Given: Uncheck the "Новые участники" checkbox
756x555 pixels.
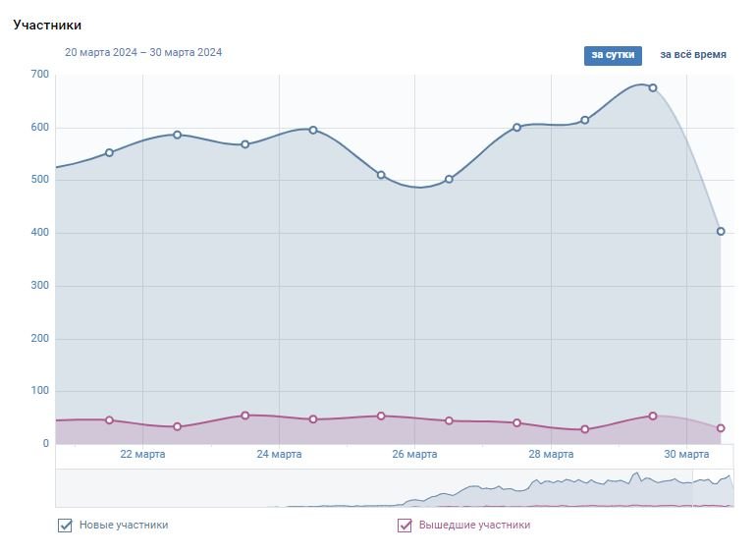Looking at the screenshot, I should tap(66, 526).
